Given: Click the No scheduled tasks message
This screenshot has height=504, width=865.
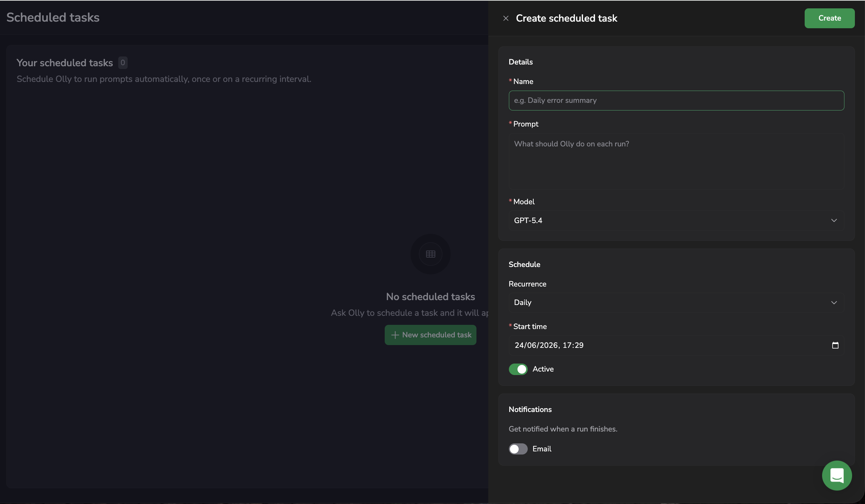Looking at the screenshot, I should click(x=430, y=297).
